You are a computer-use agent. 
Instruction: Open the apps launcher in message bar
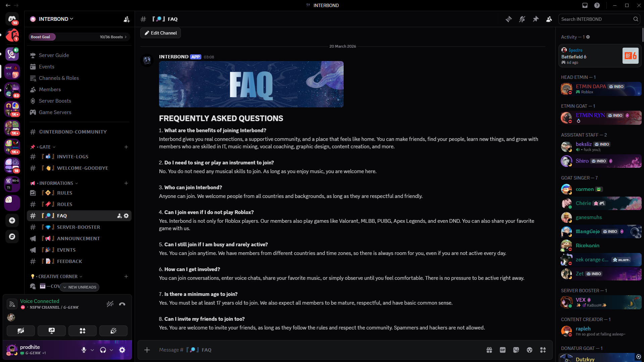click(543, 350)
